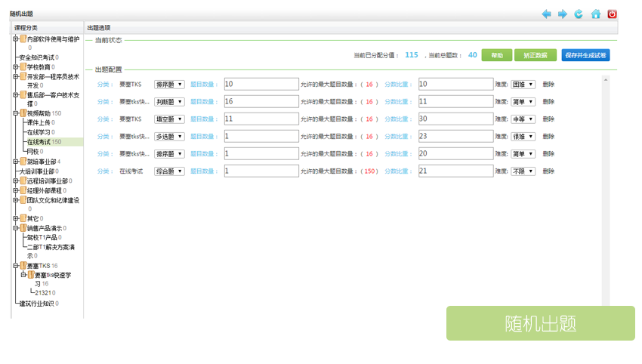Click the score weight field containing 23
Image resolution: width=642 pixels, height=364 pixels.
[455, 137]
